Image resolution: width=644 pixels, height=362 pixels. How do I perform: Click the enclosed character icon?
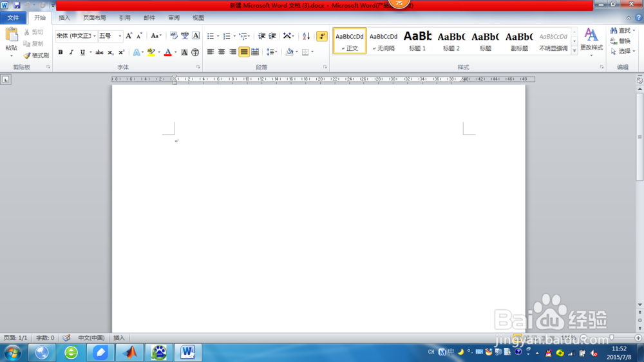(195, 52)
